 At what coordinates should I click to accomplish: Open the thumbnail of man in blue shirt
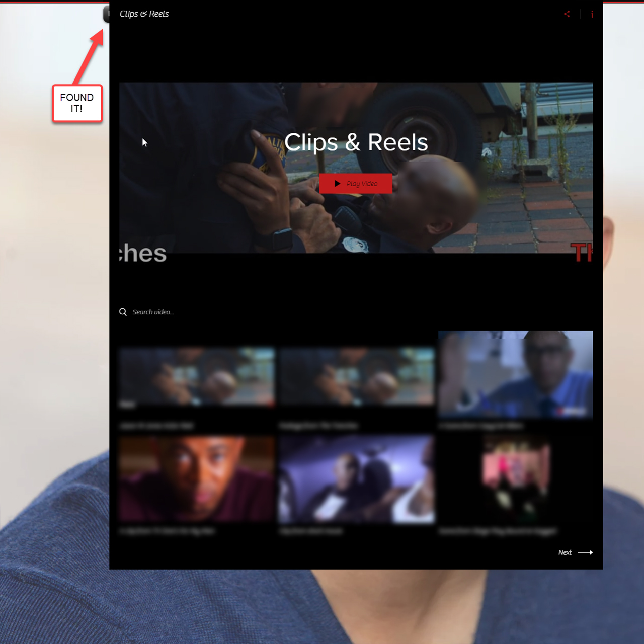click(516, 375)
